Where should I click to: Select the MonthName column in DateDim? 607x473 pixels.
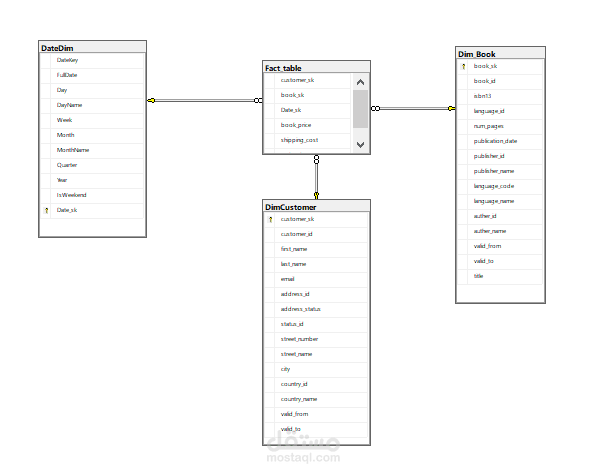[x=92, y=150]
